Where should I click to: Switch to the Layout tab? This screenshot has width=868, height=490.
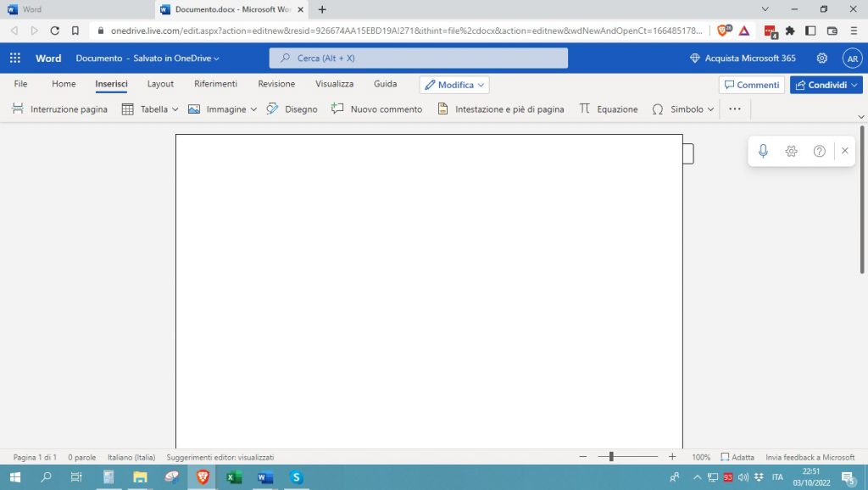coord(160,84)
